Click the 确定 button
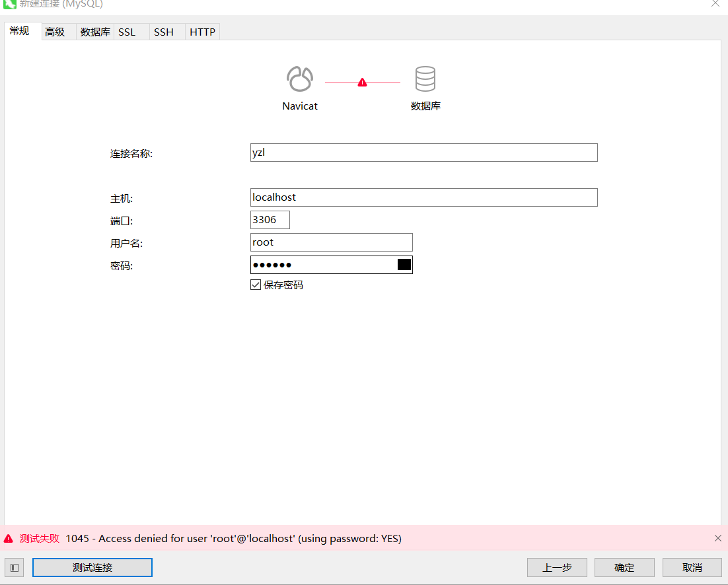Viewport: 728px width, 585px height. 624,568
